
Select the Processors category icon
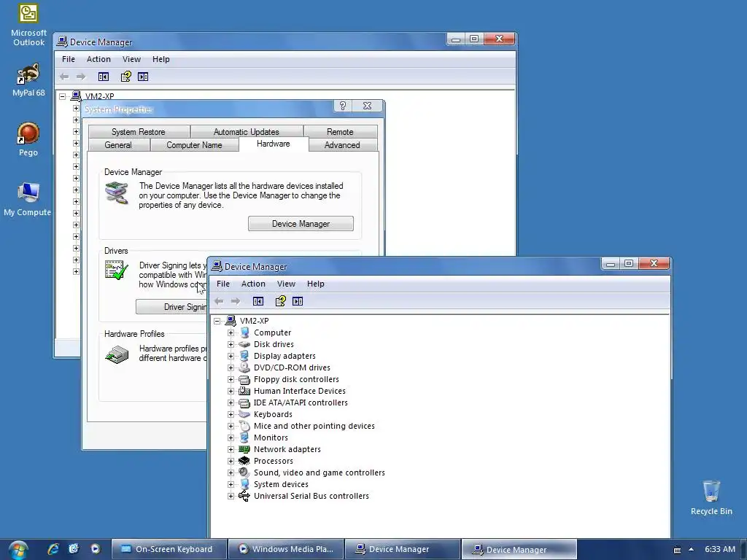244,461
